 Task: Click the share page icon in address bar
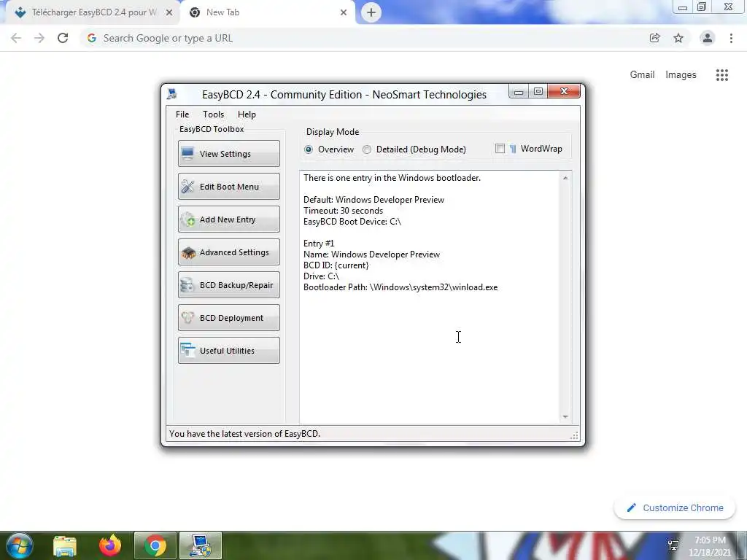(654, 38)
